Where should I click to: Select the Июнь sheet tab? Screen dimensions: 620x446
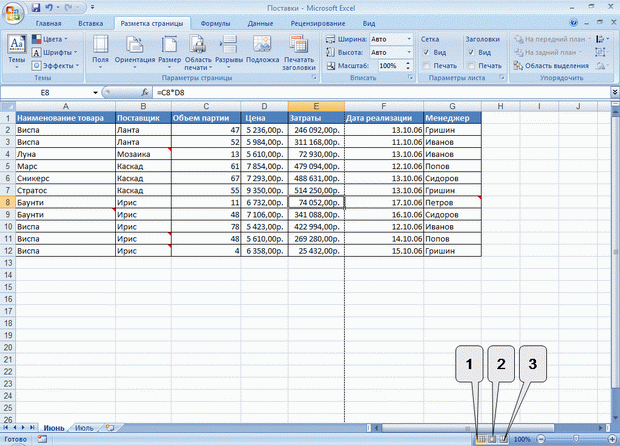click(54, 428)
